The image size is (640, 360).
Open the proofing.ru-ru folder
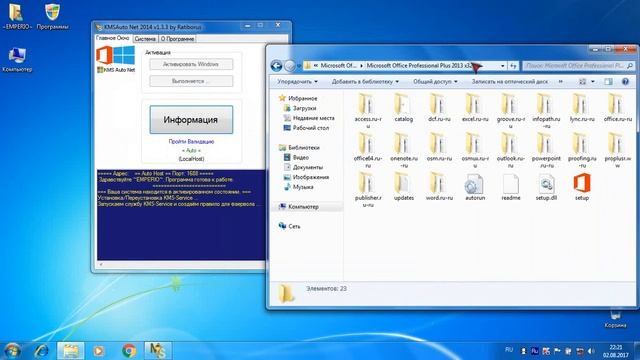click(x=582, y=149)
